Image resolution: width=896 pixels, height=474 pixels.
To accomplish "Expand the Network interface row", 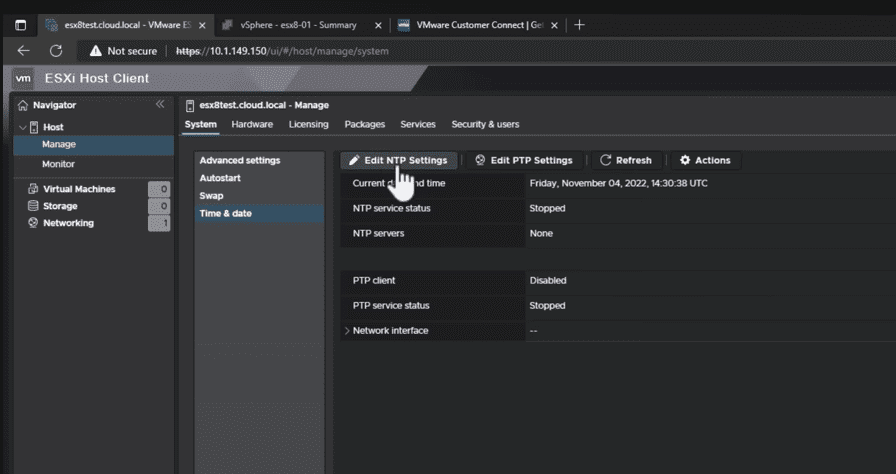I will coord(347,330).
